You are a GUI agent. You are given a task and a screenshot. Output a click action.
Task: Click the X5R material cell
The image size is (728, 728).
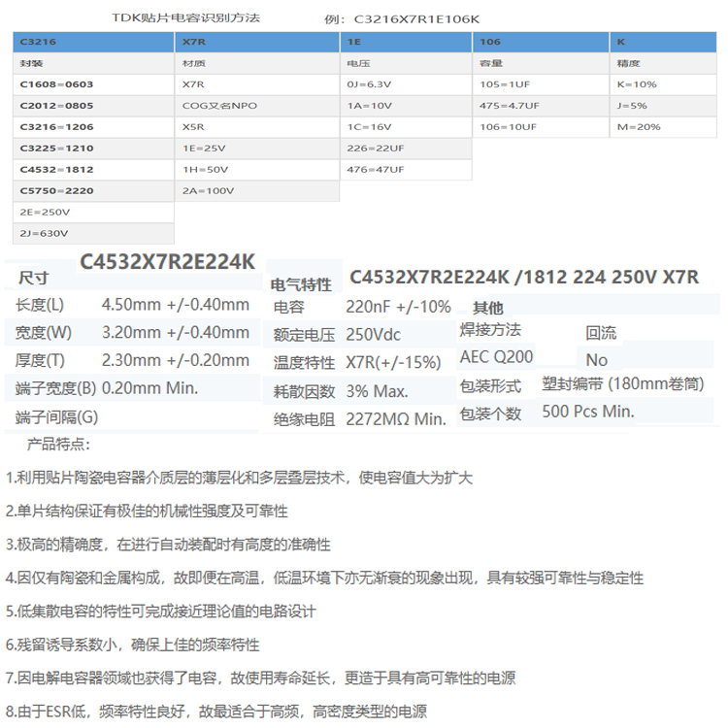coord(257,127)
